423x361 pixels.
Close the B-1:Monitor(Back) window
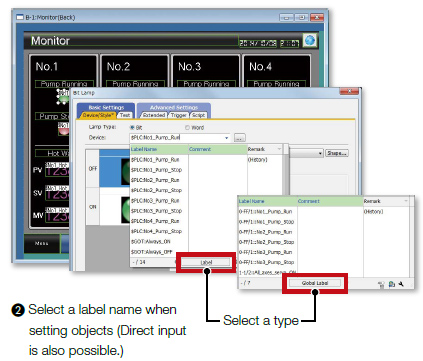317,17
